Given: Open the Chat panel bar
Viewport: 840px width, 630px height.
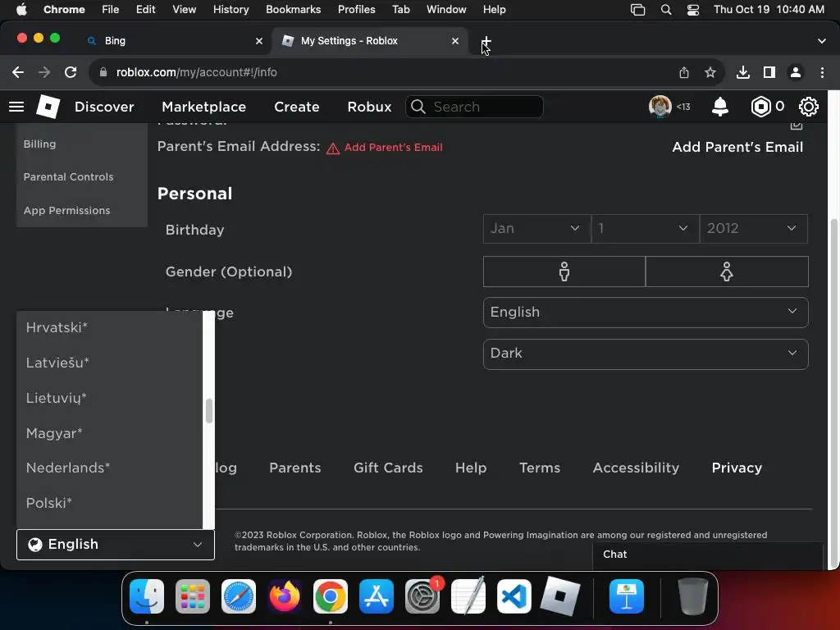Looking at the screenshot, I should [x=707, y=555].
